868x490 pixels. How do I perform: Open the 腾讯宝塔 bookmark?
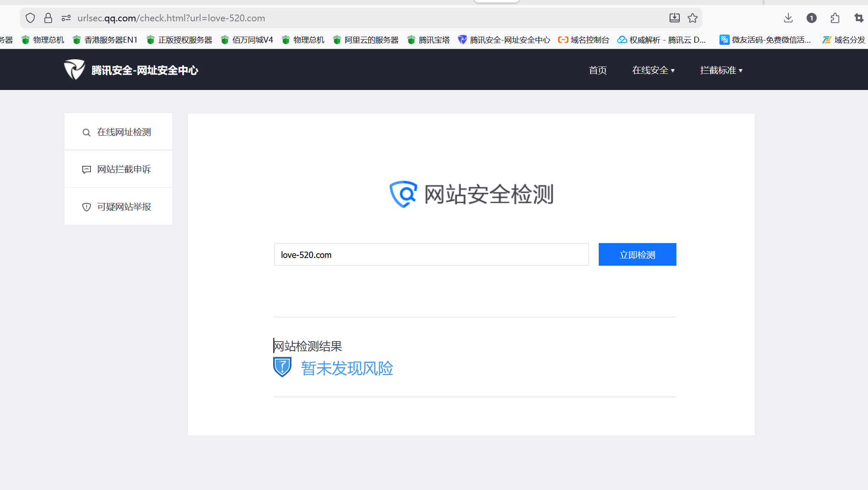(x=429, y=40)
